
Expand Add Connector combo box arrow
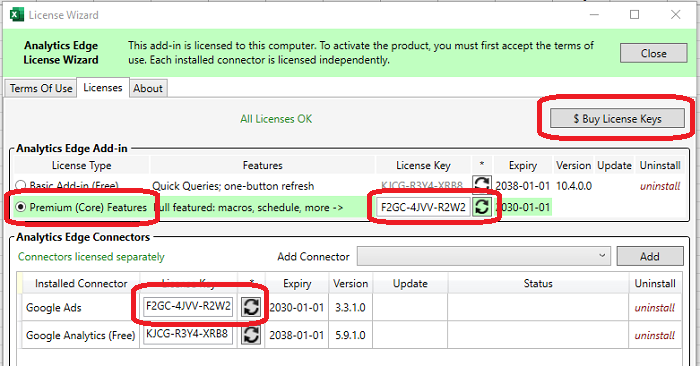click(x=602, y=256)
